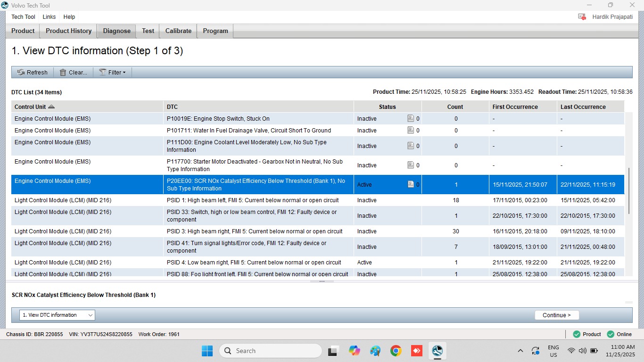Image resolution: width=644 pixels, height=362 pixels.
Task: Select the Program tab
Action: pos(215,31)
